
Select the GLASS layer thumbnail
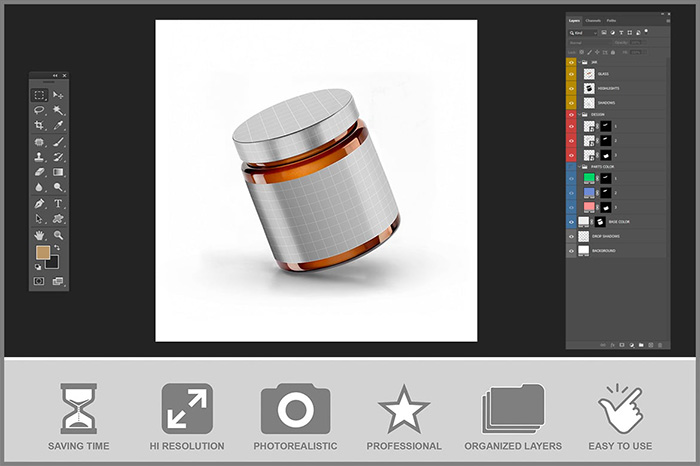[589, 74]
